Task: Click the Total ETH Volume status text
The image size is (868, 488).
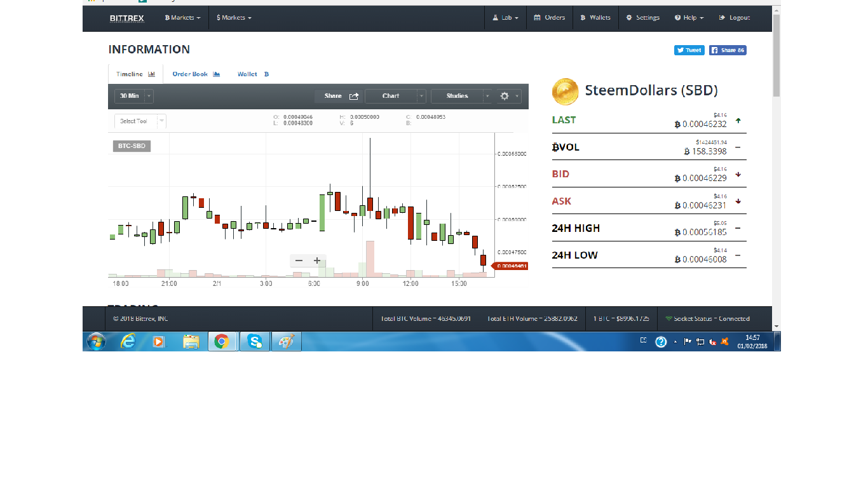Action: 532,319
